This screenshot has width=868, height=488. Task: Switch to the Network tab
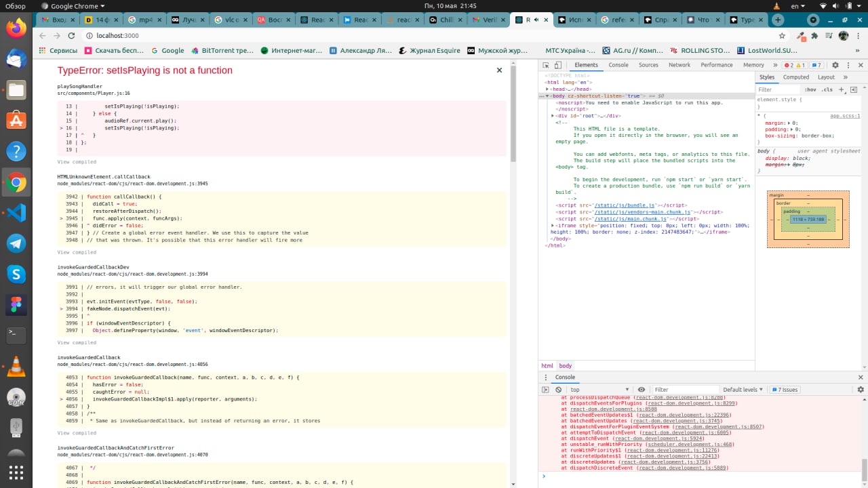679,65
